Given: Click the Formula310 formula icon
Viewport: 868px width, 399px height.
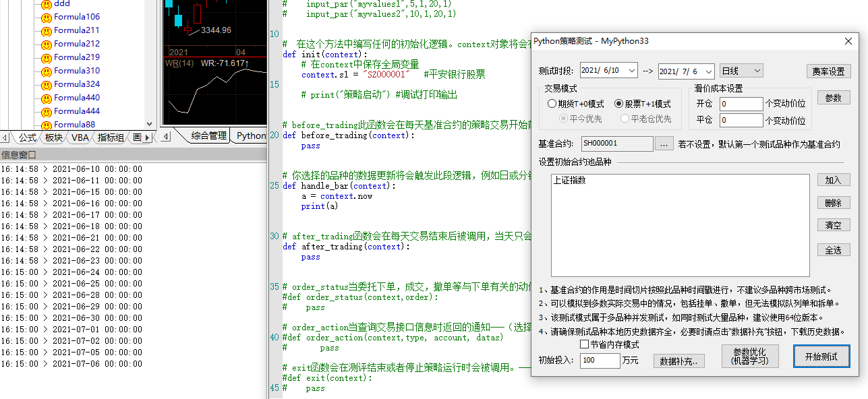Looking at the screenshot, I should (x=46, y=71).
